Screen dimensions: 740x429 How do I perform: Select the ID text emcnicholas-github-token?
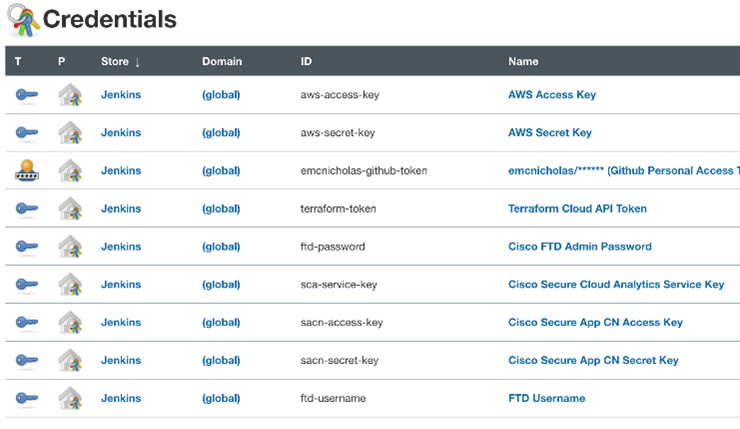pos(364,171)
